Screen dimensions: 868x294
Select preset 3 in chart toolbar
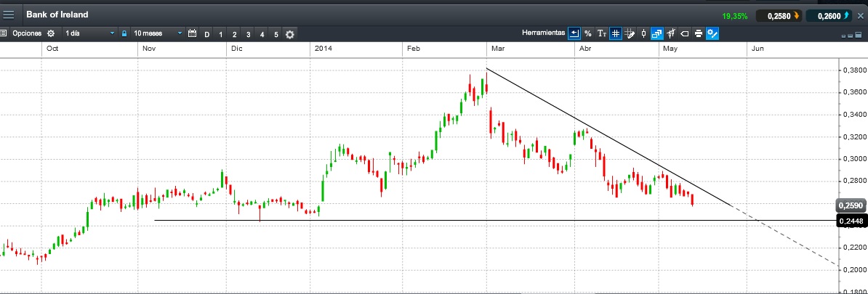pyautogui.click(x=248, y=34)
